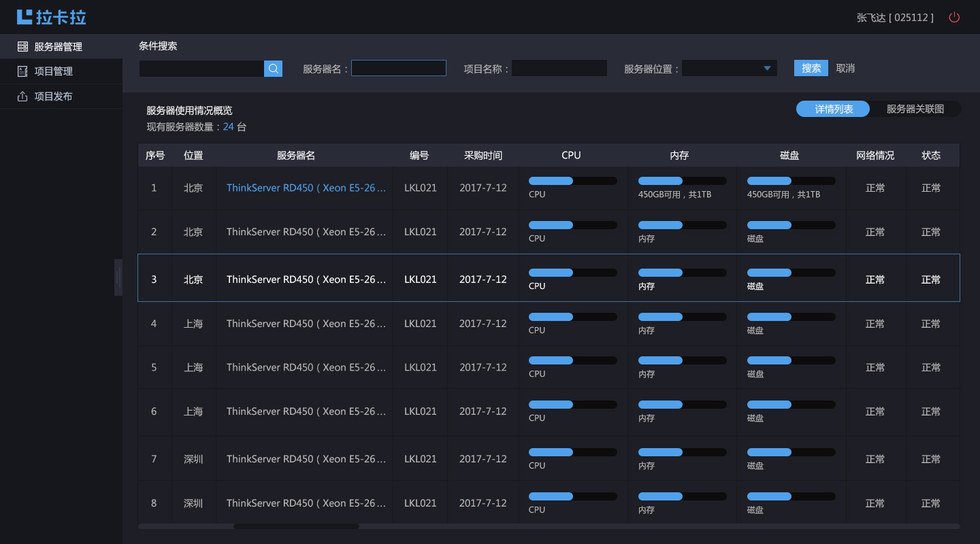Switch to 详情列表 tab
980x544 pixels.
[x=834, y=109]
